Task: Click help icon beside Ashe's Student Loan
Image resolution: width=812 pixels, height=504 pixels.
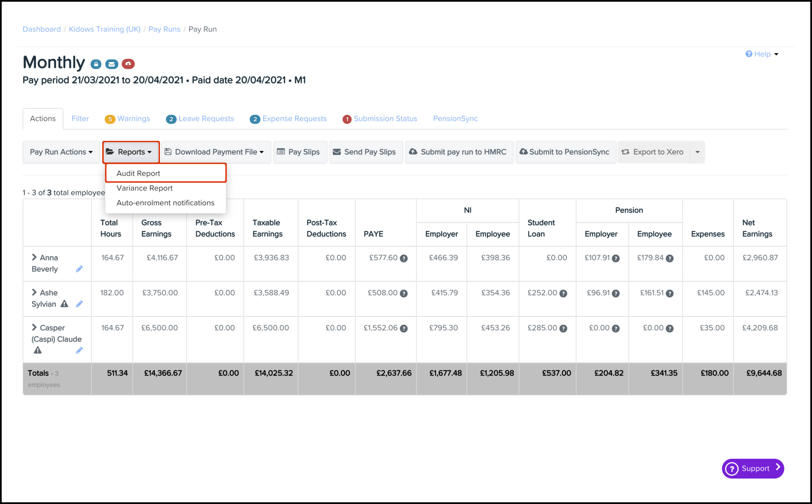Action: pyautogui.click(x=563, y=293)
